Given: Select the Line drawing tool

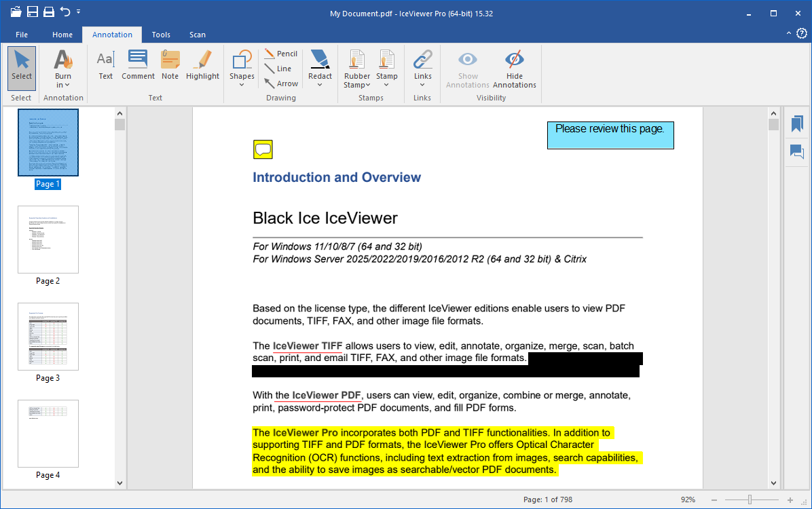Looking at the screenshot, I should (278, 69).
